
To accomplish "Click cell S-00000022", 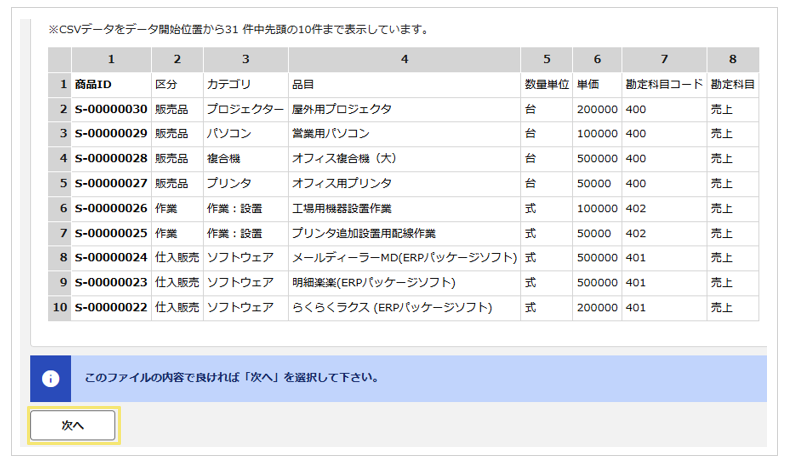I will pyautogui.click(x=111, y=307).
